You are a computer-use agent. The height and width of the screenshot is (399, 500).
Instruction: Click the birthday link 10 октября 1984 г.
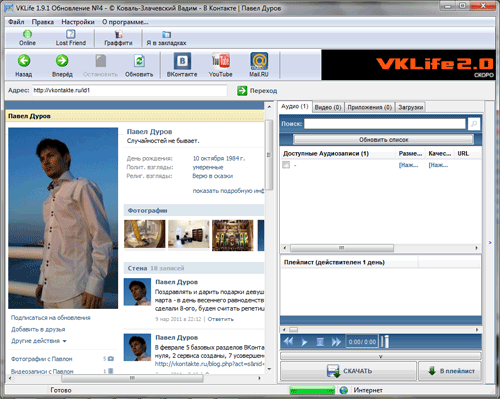219,158
